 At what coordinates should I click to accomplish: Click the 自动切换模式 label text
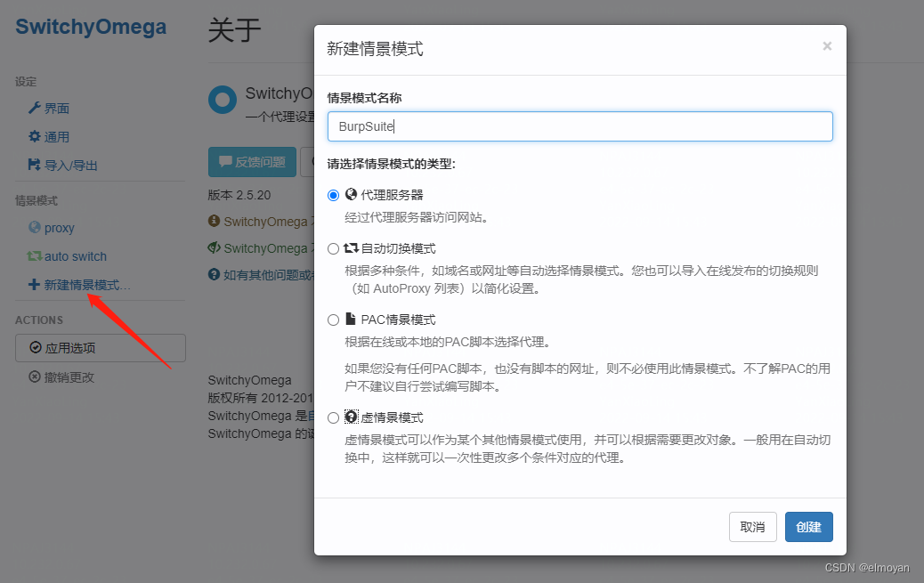[x=399, y=248]
